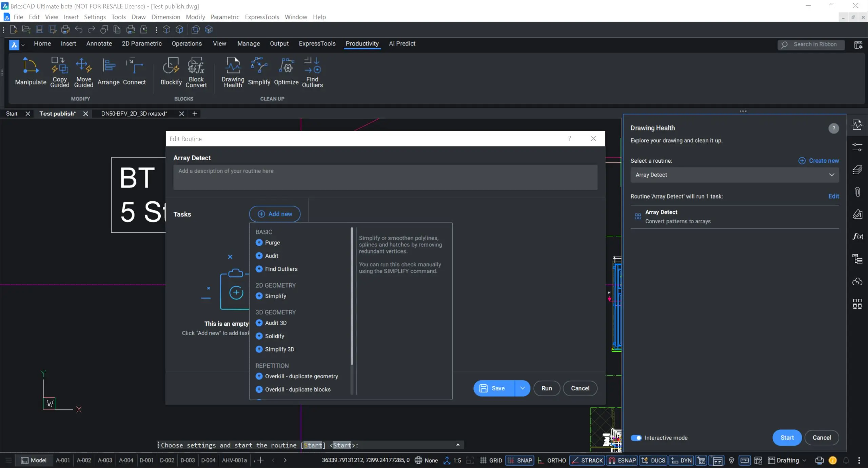Open the Save button dropdown arrow
This screenshot has height=468, width=868.
[522, 388]
